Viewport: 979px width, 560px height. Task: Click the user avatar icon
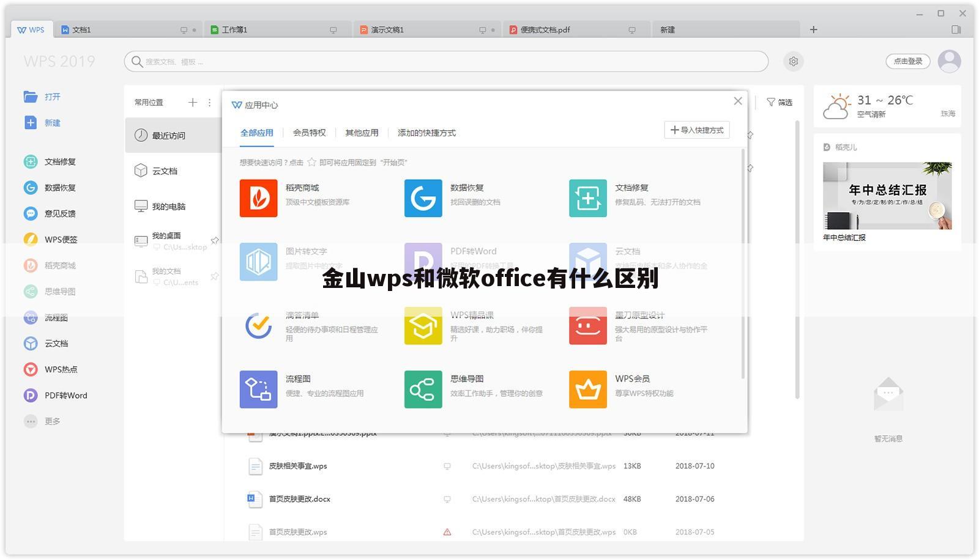pos(950,61)
